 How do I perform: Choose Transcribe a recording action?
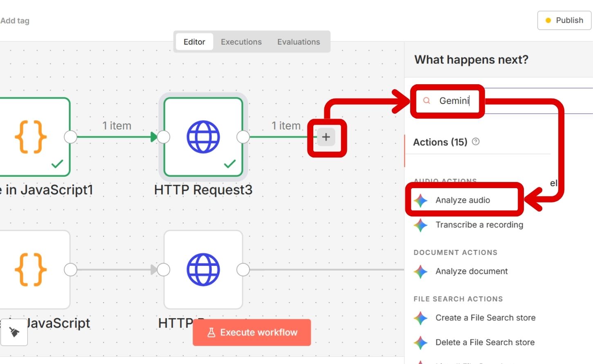[479, 225]
